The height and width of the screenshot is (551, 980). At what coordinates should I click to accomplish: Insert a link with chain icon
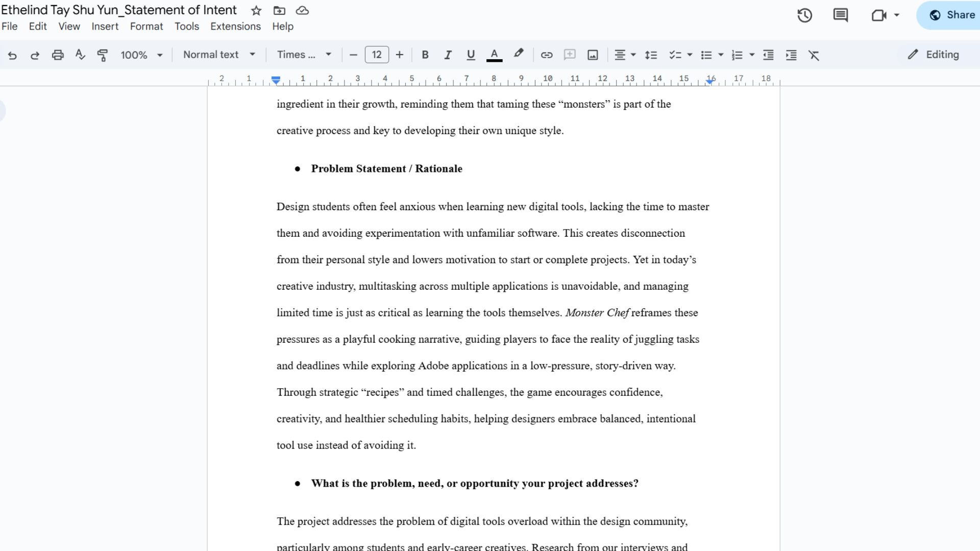tap(547, 55)
